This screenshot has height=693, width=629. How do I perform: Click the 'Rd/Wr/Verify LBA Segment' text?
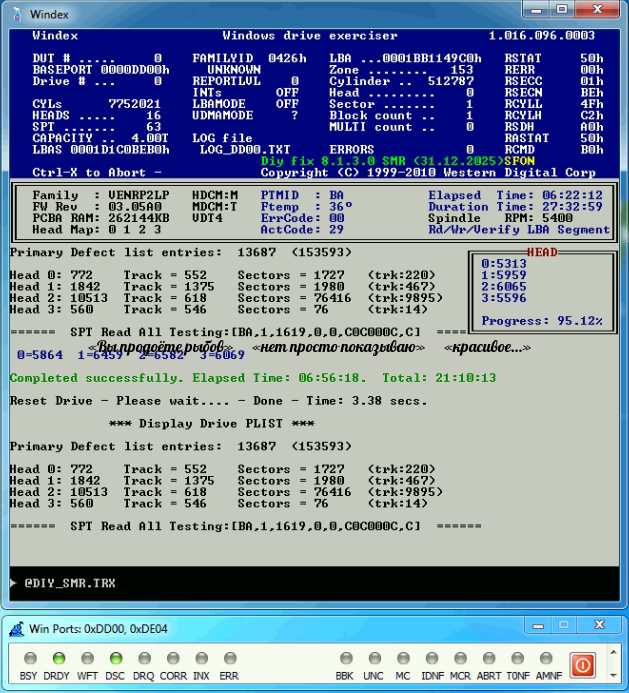point(519,230)
